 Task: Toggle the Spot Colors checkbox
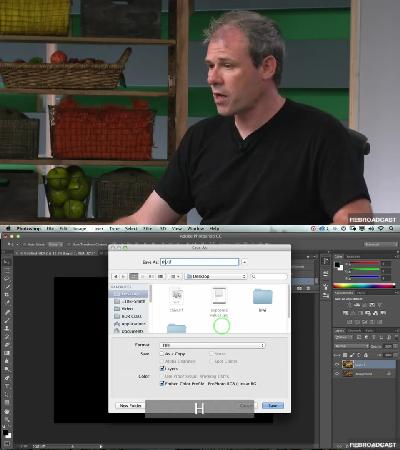(211, 361)
